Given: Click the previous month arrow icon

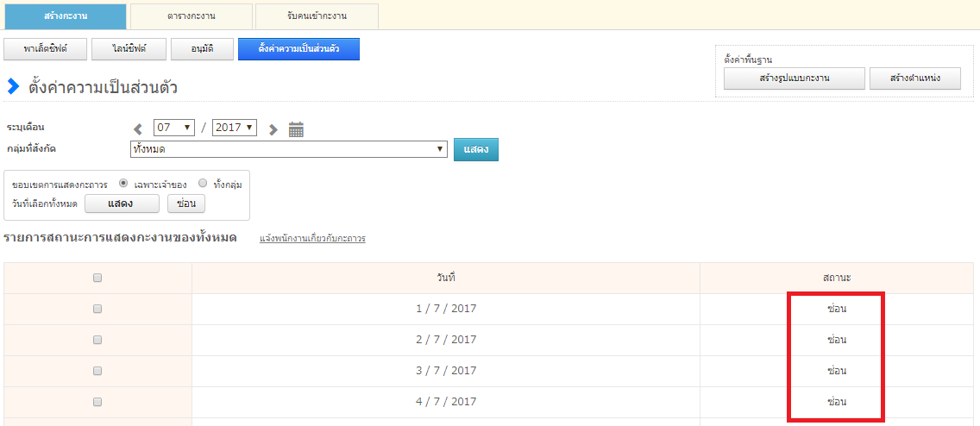Looking at the screenshot, I should (x=138, y=129).
